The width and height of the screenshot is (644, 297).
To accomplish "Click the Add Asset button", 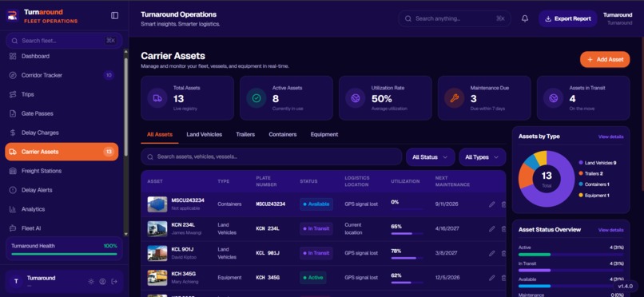I will (x=605, y=60).
